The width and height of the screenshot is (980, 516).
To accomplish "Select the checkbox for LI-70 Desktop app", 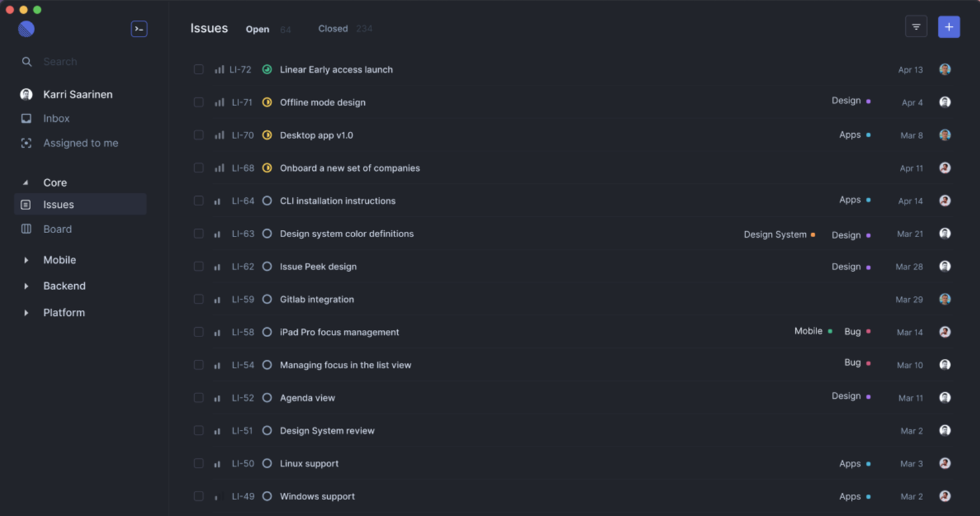I will click(199, 135).
